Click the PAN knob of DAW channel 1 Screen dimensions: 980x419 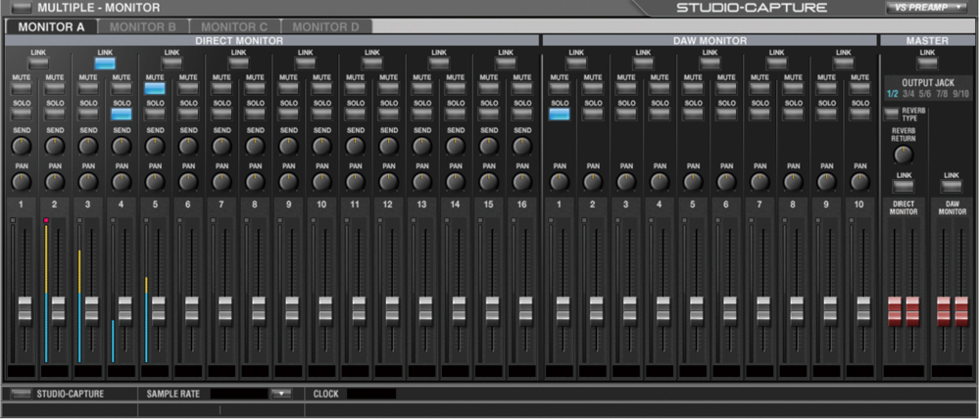tap(560, 182)
